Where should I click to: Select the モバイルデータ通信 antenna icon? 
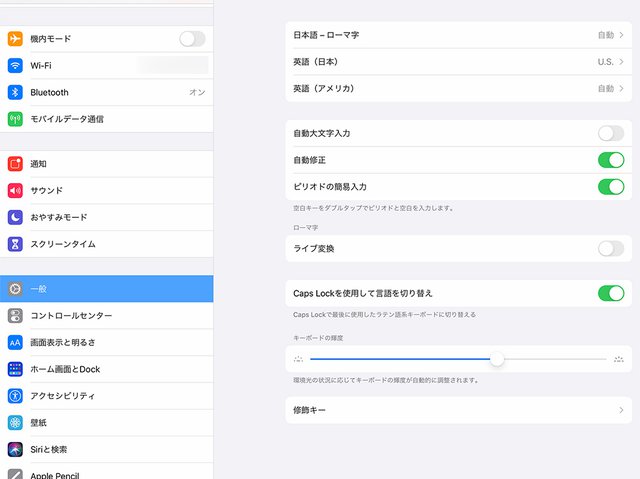(x=15, y=119)
